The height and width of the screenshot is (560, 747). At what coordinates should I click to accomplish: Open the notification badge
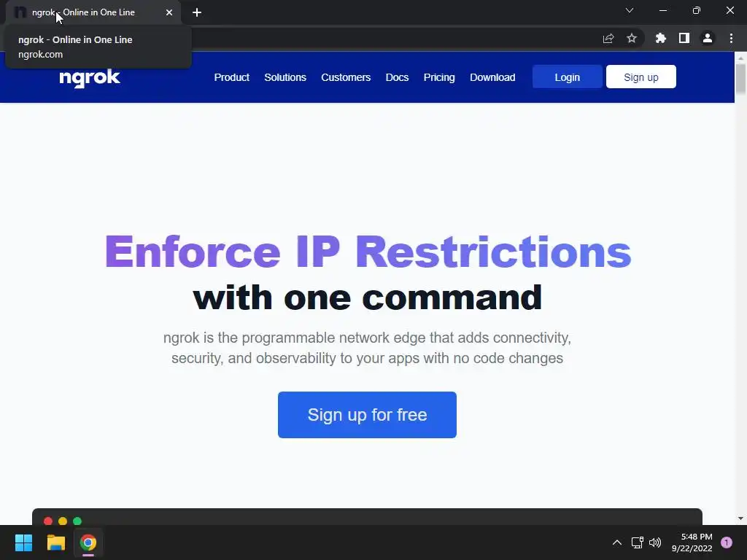pos(727,542)
